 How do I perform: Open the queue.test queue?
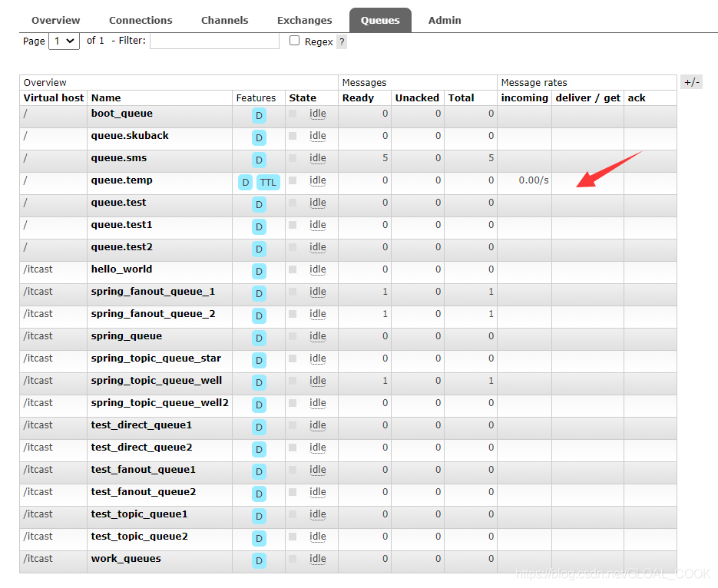pyautogui.click(x=118, y=202)
